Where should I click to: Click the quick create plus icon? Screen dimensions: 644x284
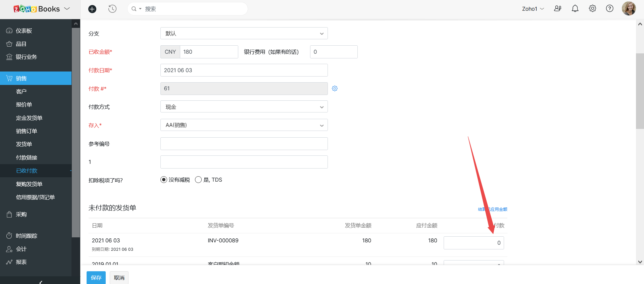click(92, 9)
